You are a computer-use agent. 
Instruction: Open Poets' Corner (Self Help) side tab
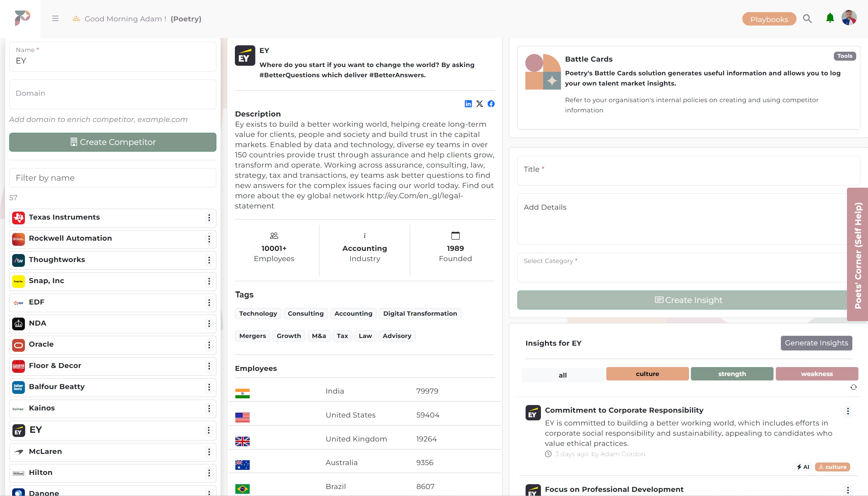pos(857,254)
